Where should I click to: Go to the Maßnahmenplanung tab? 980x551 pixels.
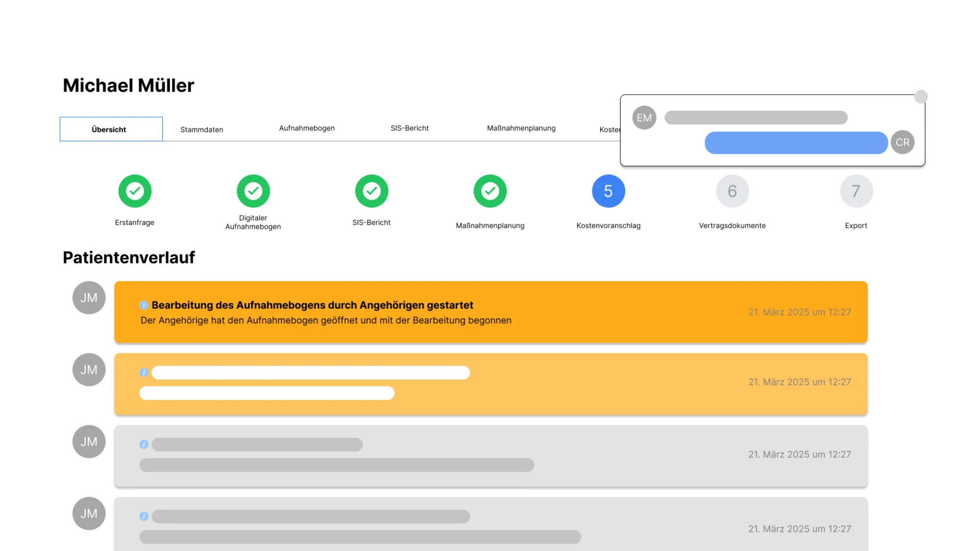click(x=521, y=128)
